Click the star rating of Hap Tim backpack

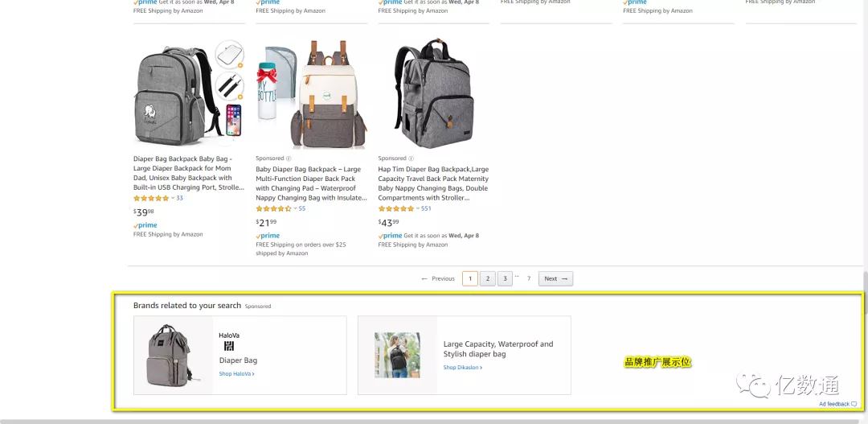(395, 209)
